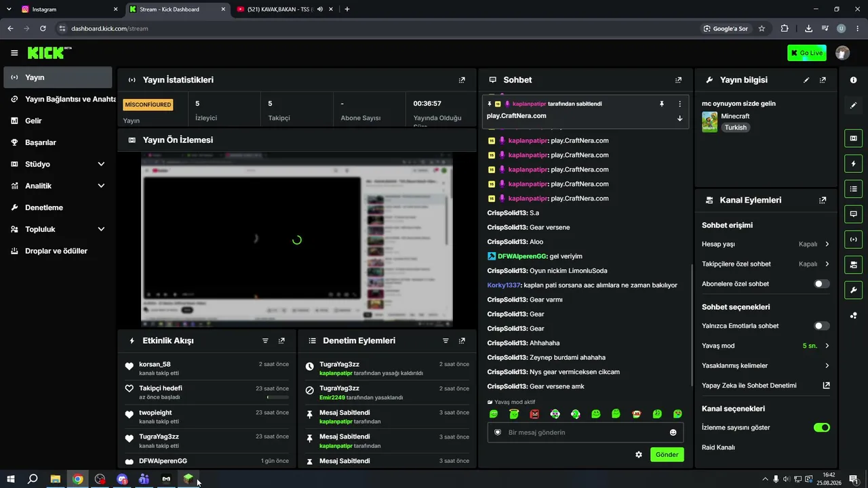
Task: Open Denetleme in the sidebar
Action: (x=58, y=207)
